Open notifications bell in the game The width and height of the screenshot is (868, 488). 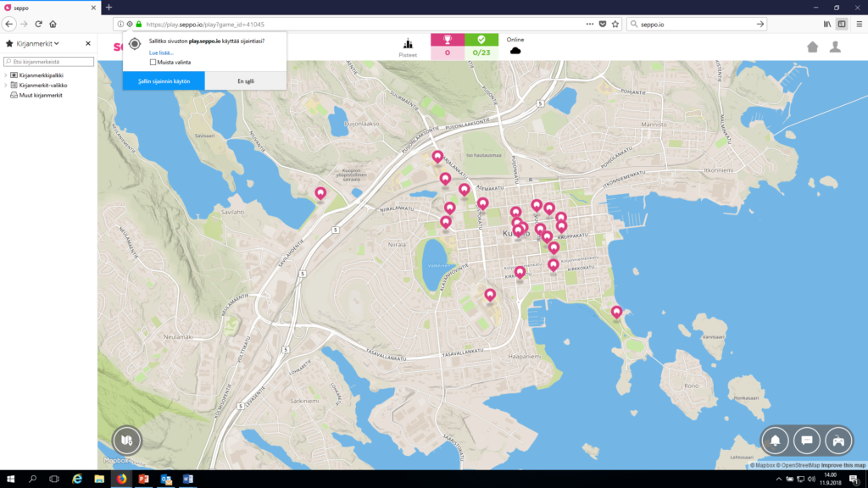point(775,441)
